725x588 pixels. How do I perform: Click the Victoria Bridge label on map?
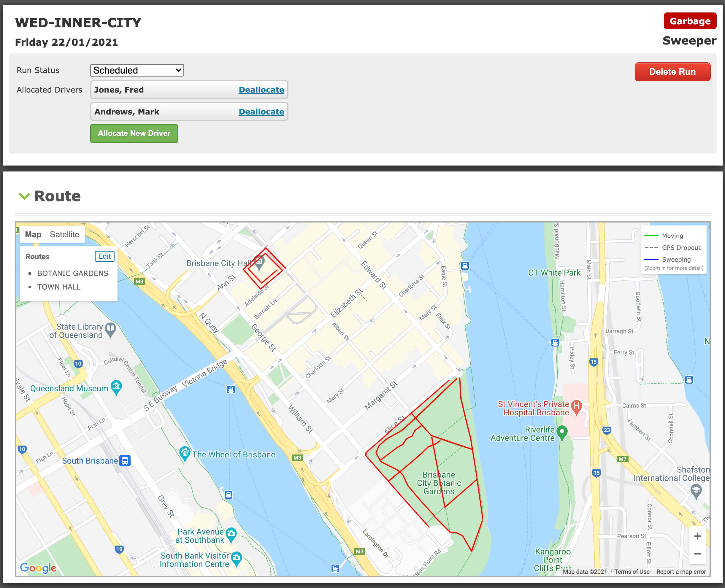205,373
